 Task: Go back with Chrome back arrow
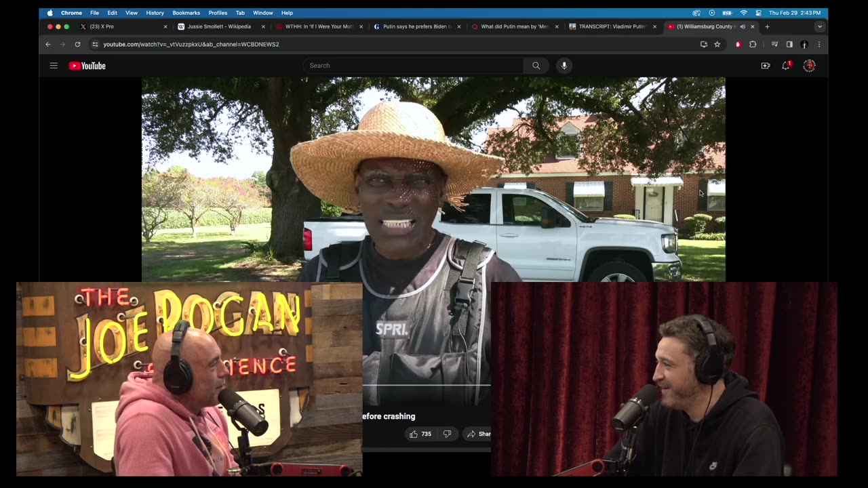pos(47,44)
